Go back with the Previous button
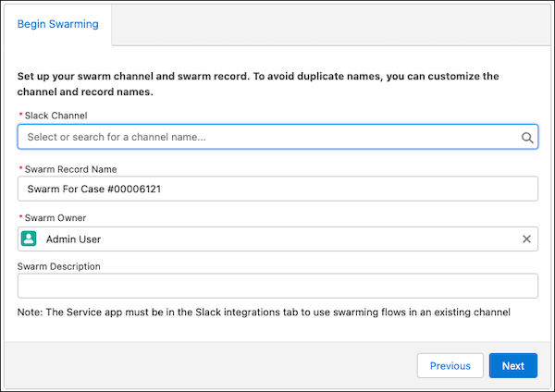The image size is (555, 392). click(x=450, y=365)
